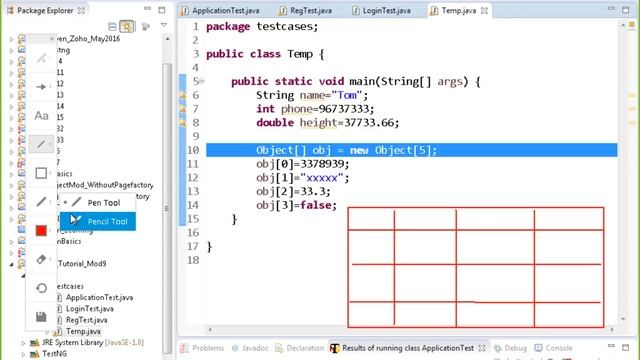Switch to the RegTest.java editor tab
The image size is (640, 360).
point(306,11)
